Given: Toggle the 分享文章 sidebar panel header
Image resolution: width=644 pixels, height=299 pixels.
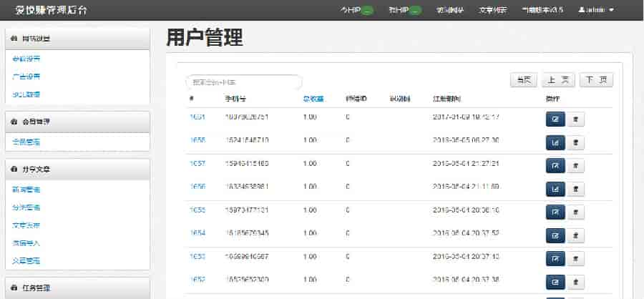Looking at the screenshot, I should [77, 170].
